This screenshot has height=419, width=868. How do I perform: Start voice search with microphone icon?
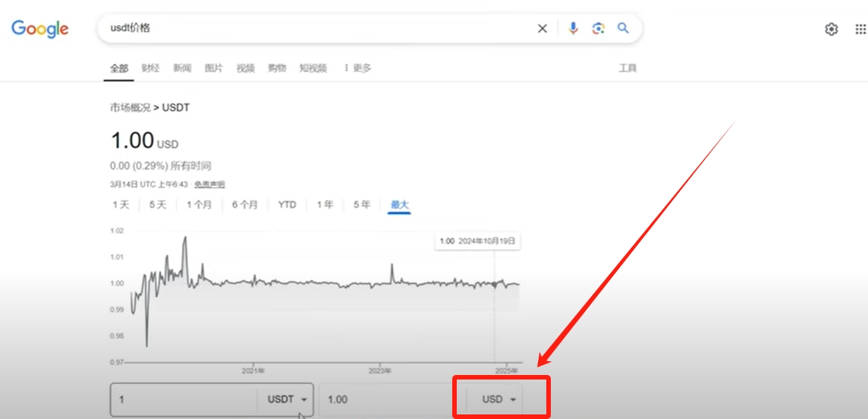coord(573,29)
